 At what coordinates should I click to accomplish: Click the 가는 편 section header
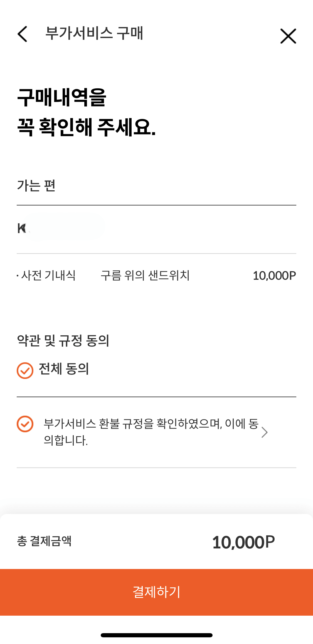tap(36, 186)
